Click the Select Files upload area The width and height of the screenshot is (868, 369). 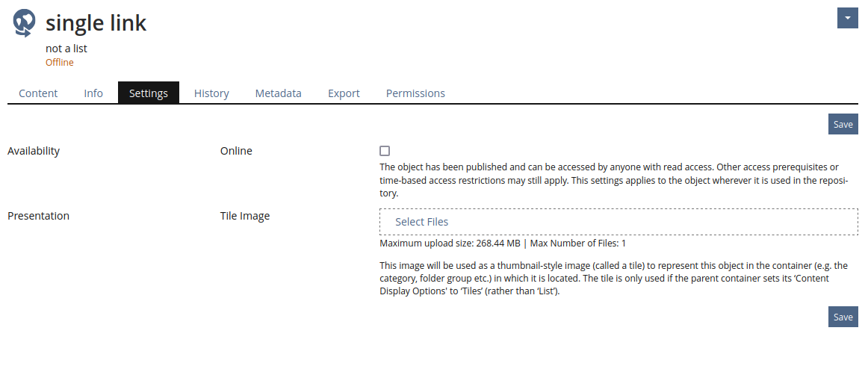point(619,222)
